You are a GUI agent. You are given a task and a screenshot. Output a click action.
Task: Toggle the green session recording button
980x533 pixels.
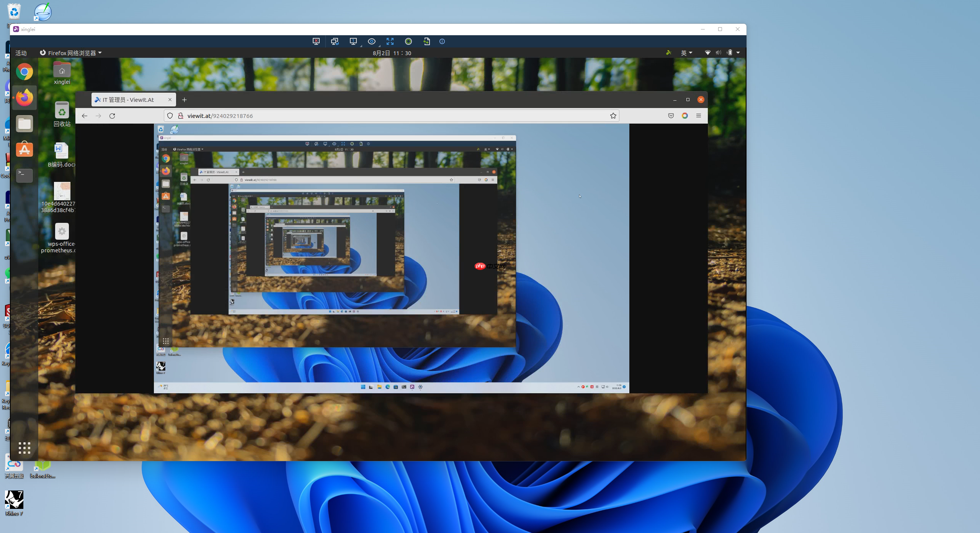coord(408,41)
